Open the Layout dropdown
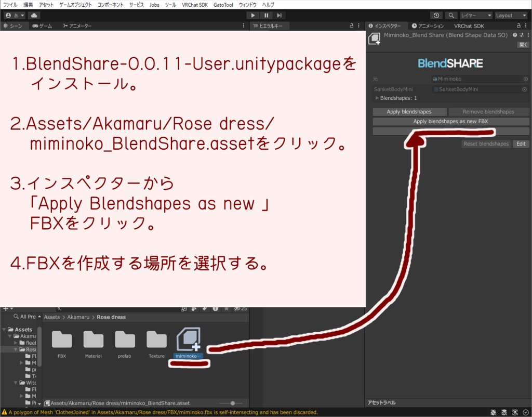The width and height of the screenshot is (532, 417). coord(511,15)
